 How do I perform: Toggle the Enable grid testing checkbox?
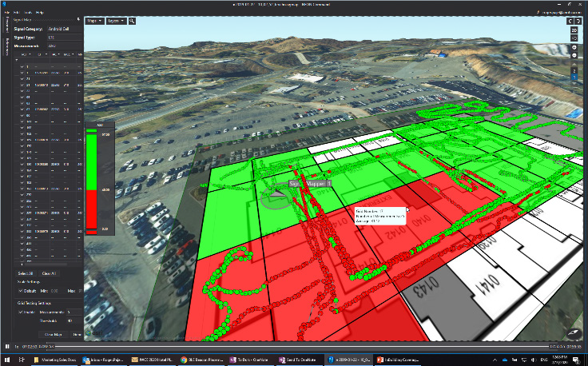pyautogui.click(x=21, y=312)
